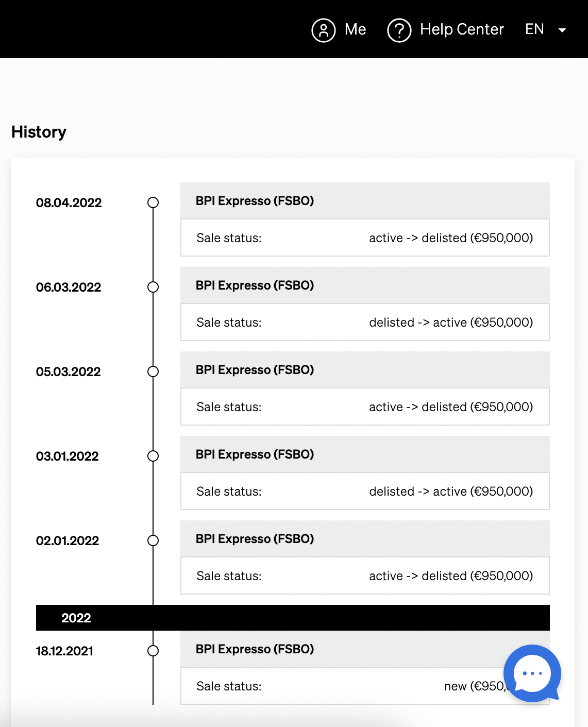Click the 2022 year divider bar
Viewport: 588px width, 727px height.
(293, 618)
